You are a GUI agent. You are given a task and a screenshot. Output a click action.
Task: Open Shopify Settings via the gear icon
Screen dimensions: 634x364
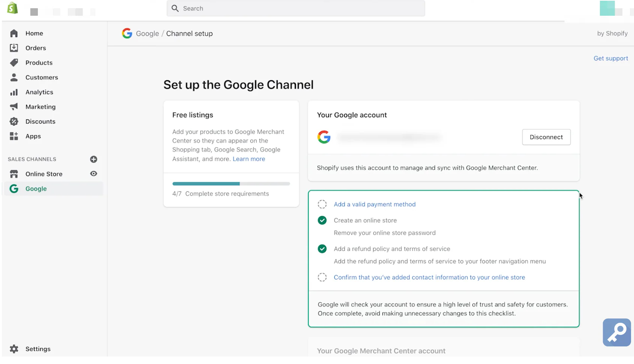tap(14, 348)
